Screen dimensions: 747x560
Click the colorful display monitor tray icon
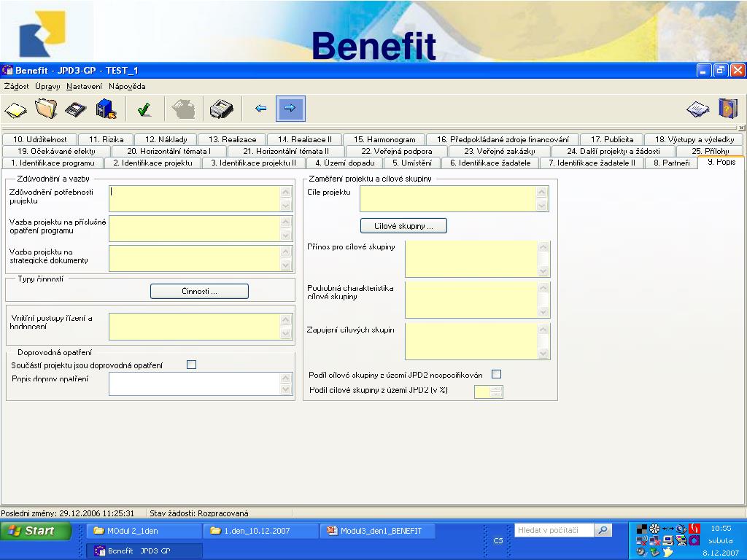point(681,540)
